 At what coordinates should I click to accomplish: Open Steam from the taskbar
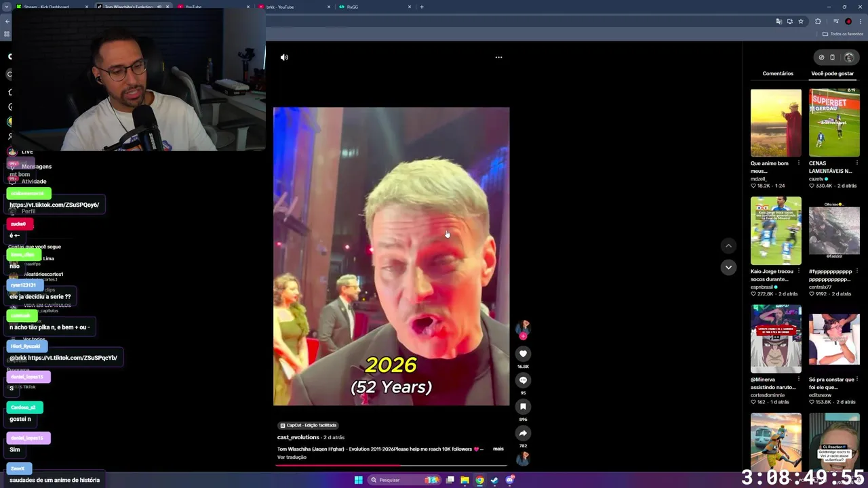[x=494, y=480]
